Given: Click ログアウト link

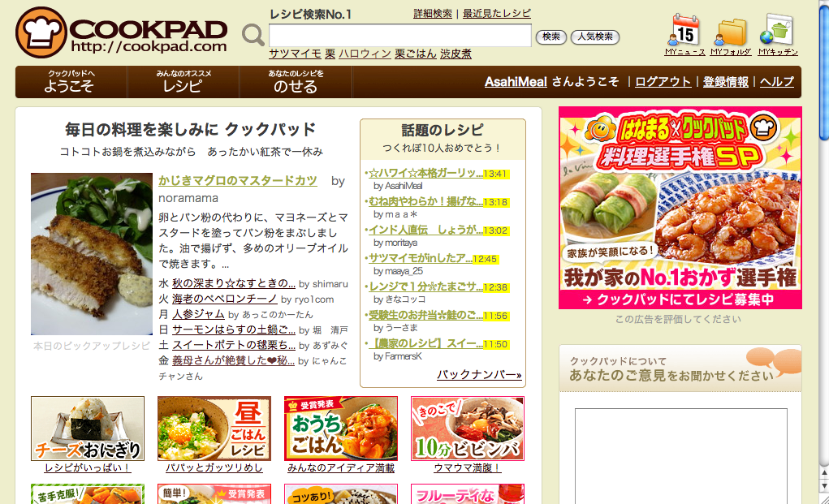Looking at the screenshot, I should coord(663,82).
